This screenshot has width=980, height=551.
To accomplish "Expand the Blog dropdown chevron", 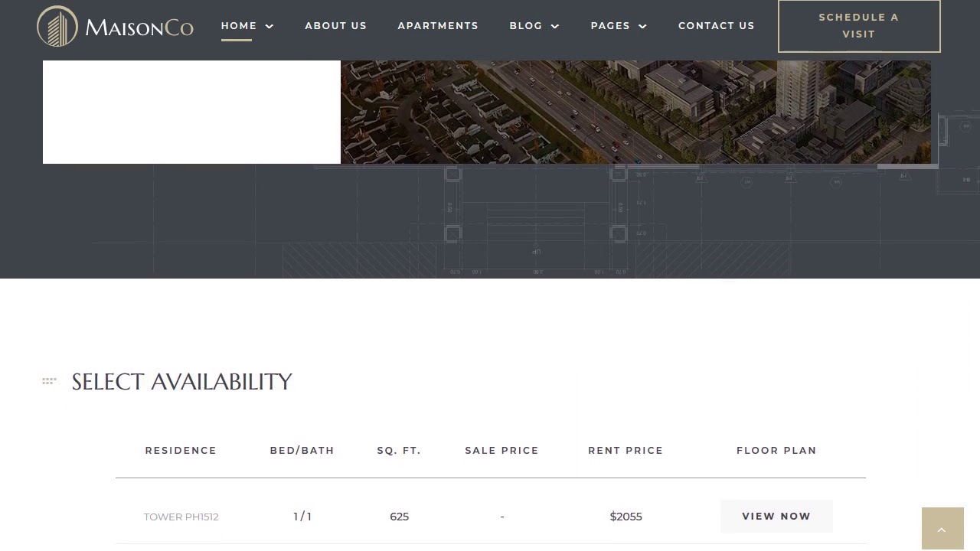I will [555, 26].
